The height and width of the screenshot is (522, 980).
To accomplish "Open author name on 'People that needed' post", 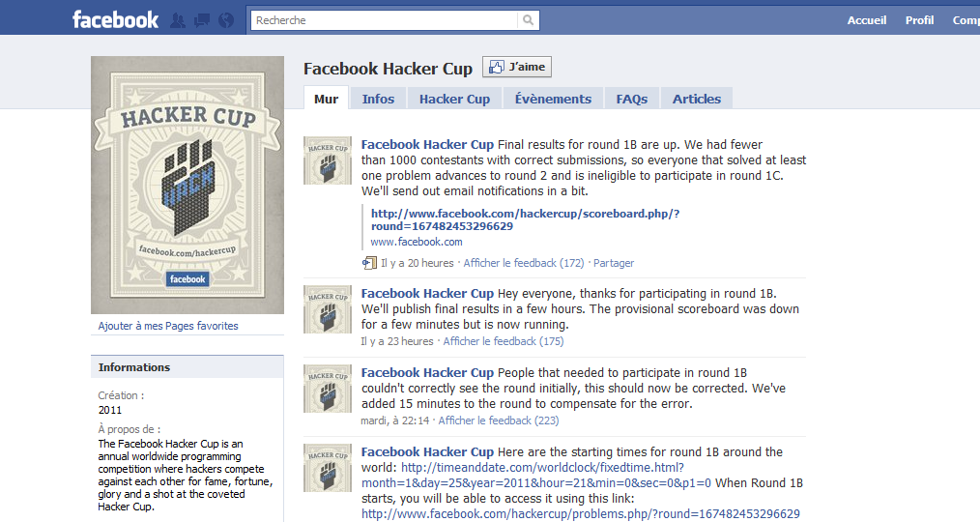I will point(427,372).
